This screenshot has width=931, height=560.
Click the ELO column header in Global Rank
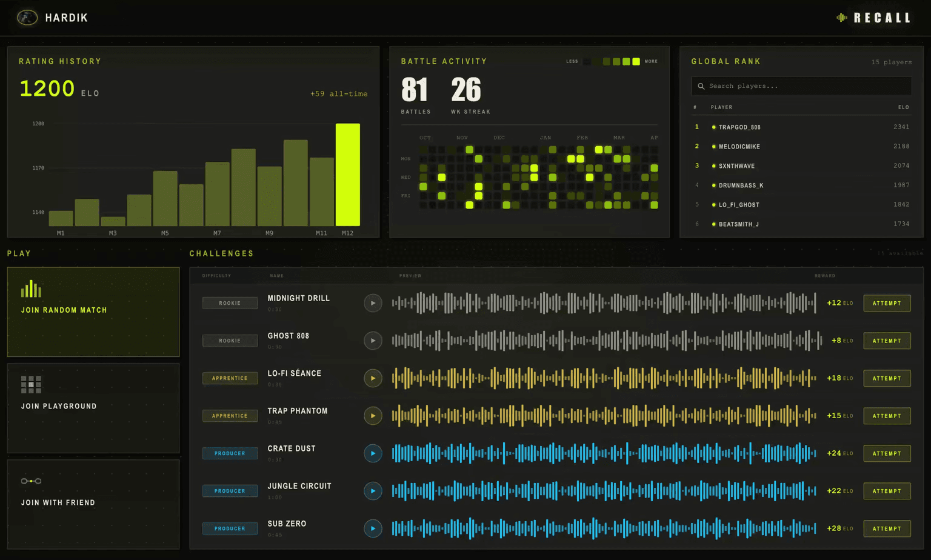(904, 107)
